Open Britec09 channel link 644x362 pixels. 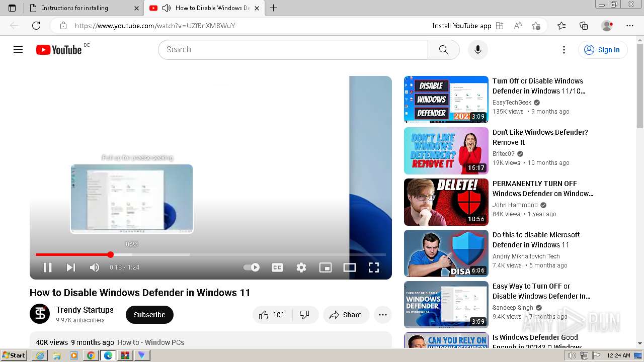(x=504, y=154)
